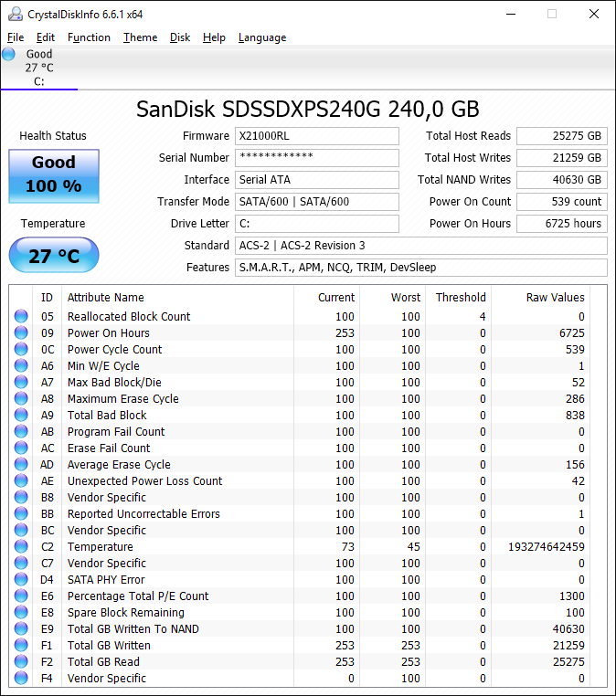616x696 pixels.
Task: Click status orb for attribute 09 Power On Hours
Action: click(21, 332)
